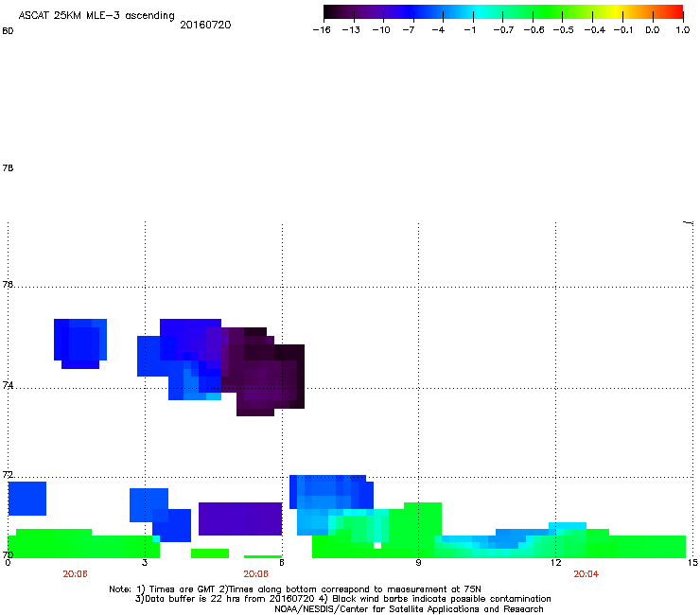Viewport: 700px width, 615px height.
Task: Click the red time label below longitude 6
Action: click(x=255, y=574)
